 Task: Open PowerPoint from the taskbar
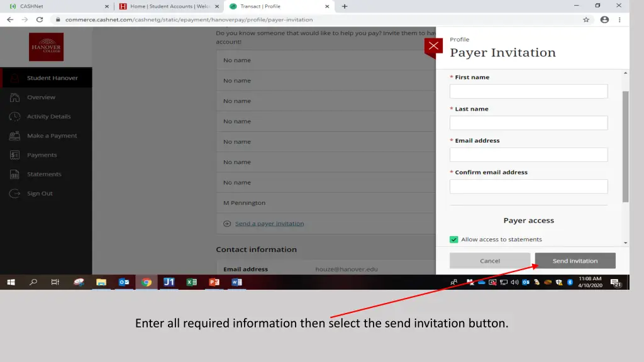[214, 282]
